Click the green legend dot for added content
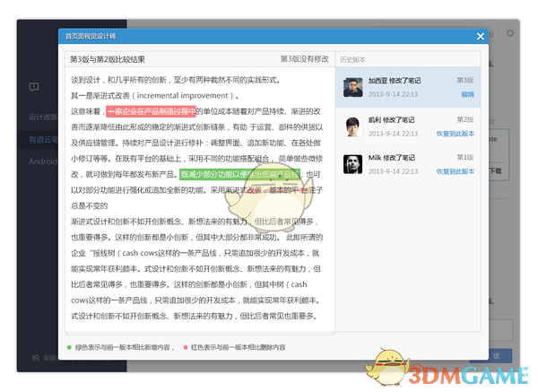The width and height of the screenshot is (538, 392). [x=69, y=348]
